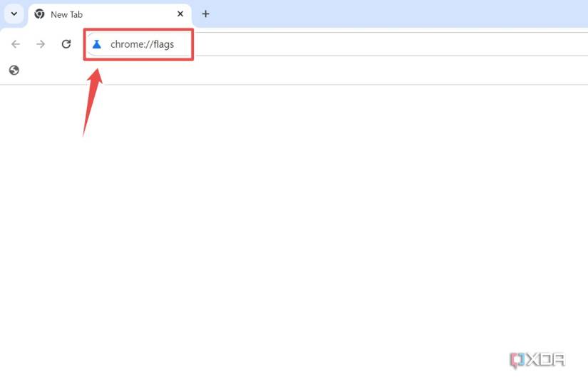Image resolution: width=588 pixels, height=392 pixels.
Task: Open a new tab with plus button
Action: [205, 14]
